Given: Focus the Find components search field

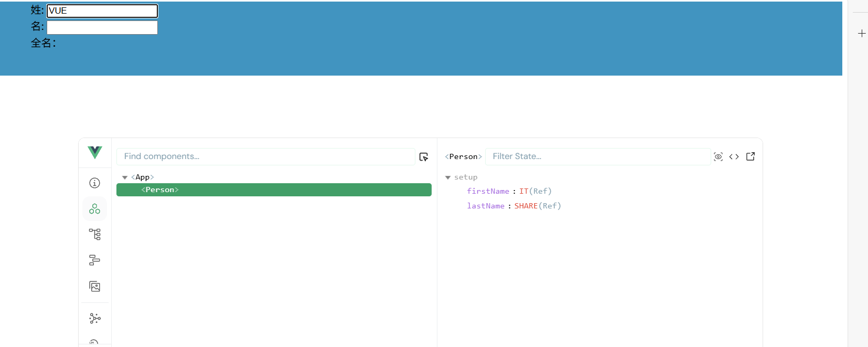Looking at the screenshot, I should coord(266,156).
